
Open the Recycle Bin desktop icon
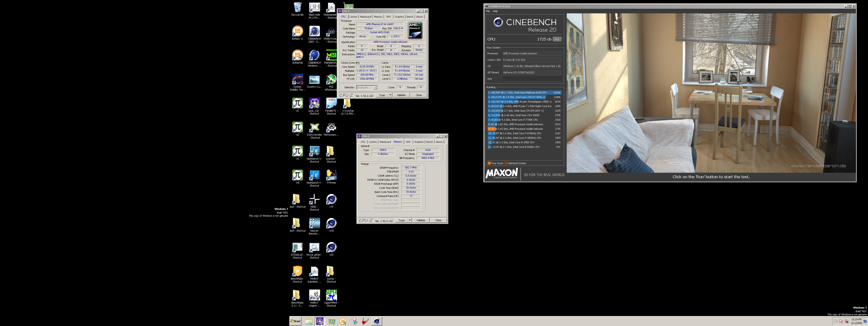tap(297, 9)
